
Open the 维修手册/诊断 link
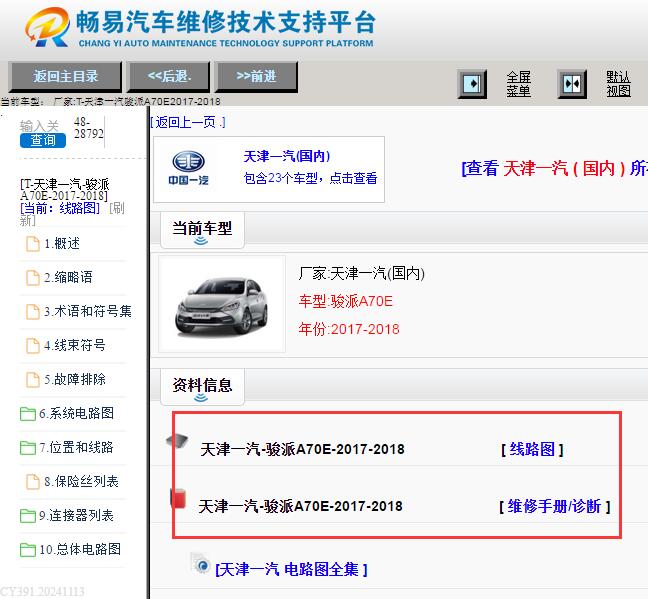[x=555, y=506]
